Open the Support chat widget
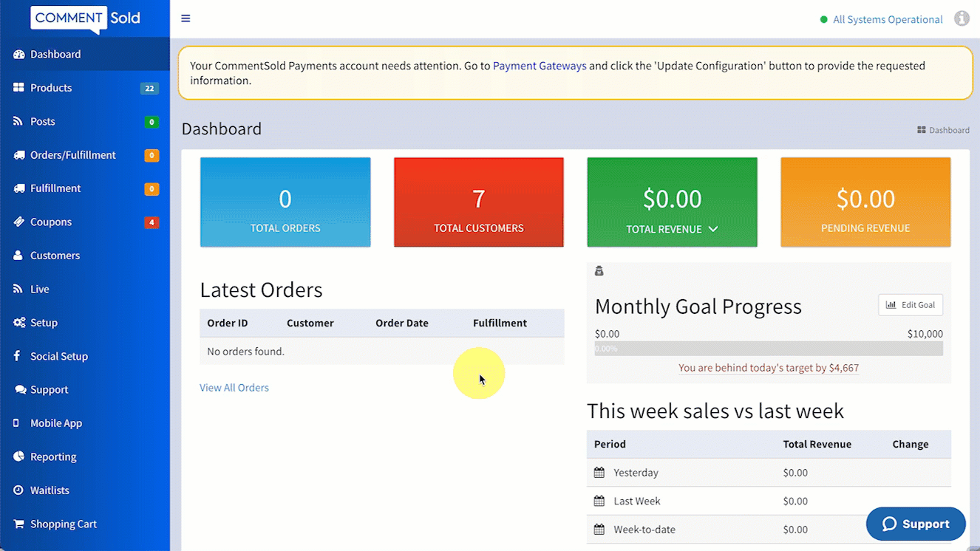Viewport: 980px width, 551px height. [x=916, y=524]
